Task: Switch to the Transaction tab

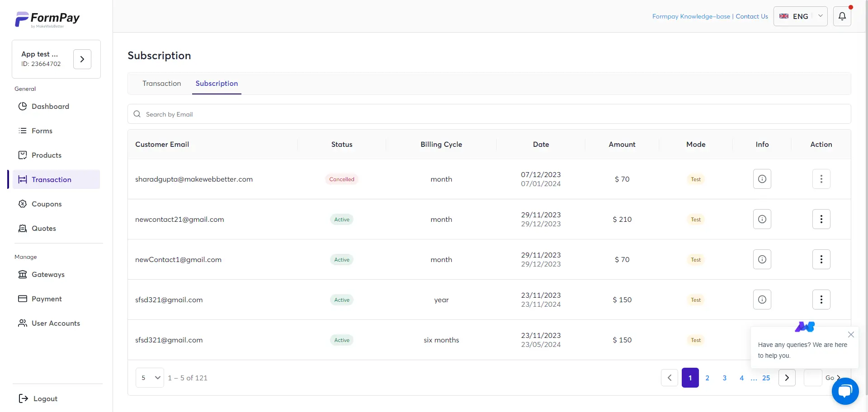Action: pos(161,84)
